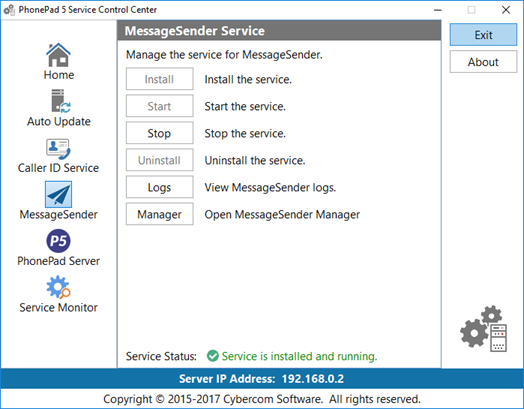Screen dimensions: 524x409
Task: Click the green service status checkmark icon
Action: 213,356
